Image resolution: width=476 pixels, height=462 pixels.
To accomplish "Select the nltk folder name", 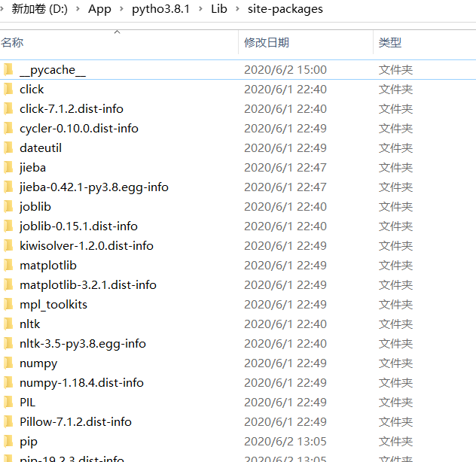I will pyautogui.click(x=30, y=324).
